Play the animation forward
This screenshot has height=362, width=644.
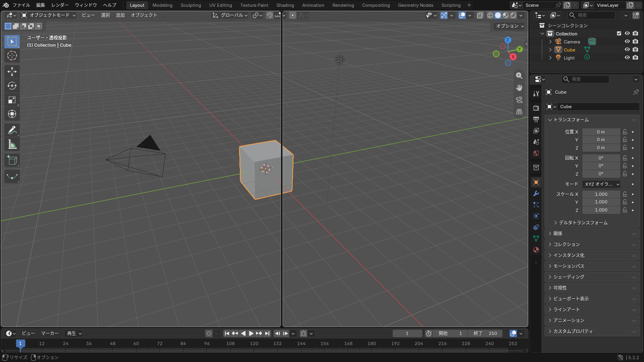pyautogui.click(x=251, y=333)
